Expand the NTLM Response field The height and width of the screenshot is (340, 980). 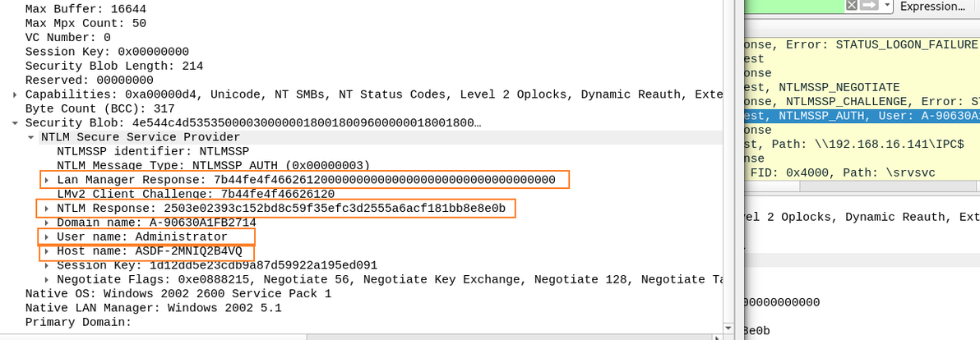tap(46, 209)
